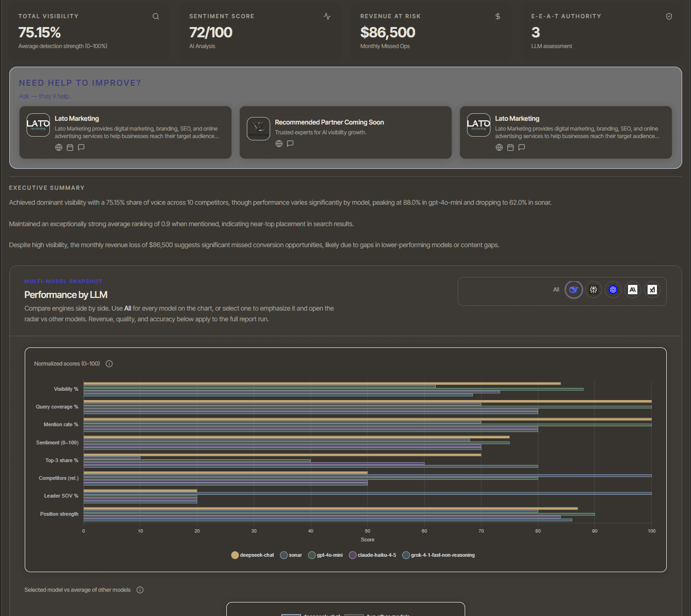Click the magnifier icon on Total Visibility card
Screen dimensions: 691x616
pos(156,16)
